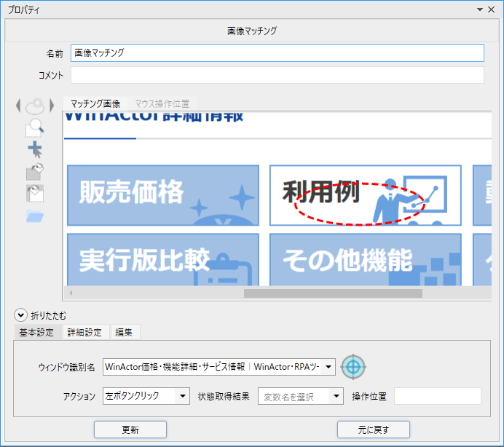Click the white paint bucket fill icon
Viewport: 504px width, 447px height.
pyautogui.click(x=34, y=193)
